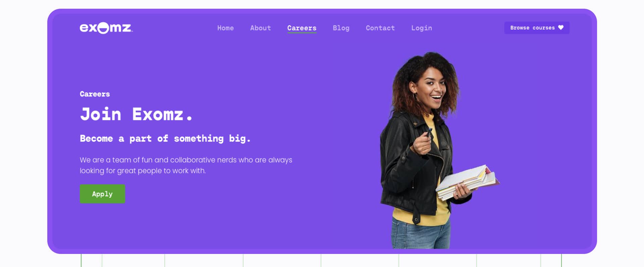
Task: Open the Login link
Action: (422, 28)
